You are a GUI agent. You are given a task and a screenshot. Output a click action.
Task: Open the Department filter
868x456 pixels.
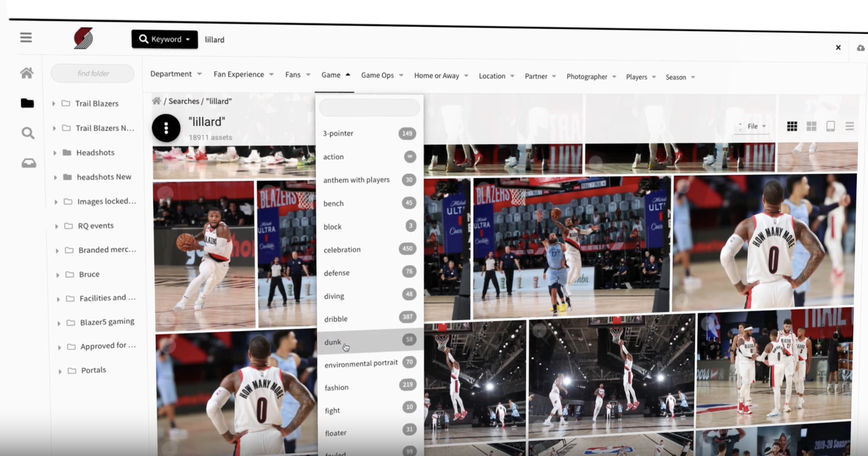(176, 74)
